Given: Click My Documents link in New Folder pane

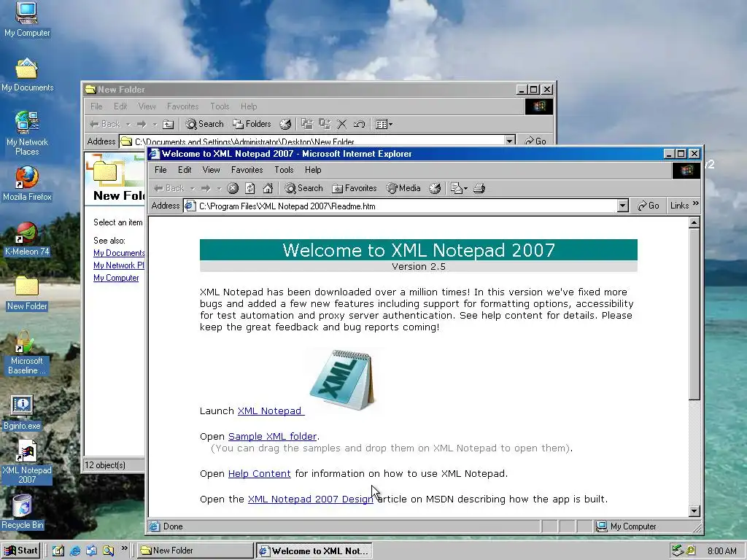Looking at the screenshot, I should pos(119,253).
